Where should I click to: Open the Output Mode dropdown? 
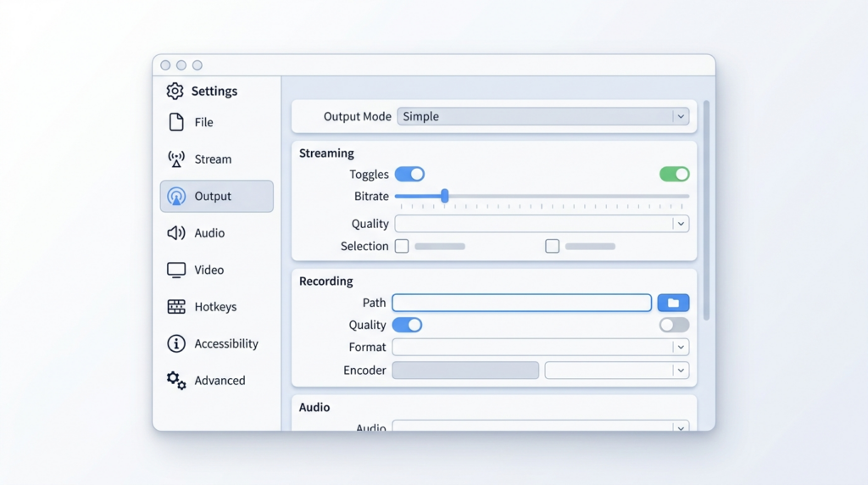[x=543, y=116]
